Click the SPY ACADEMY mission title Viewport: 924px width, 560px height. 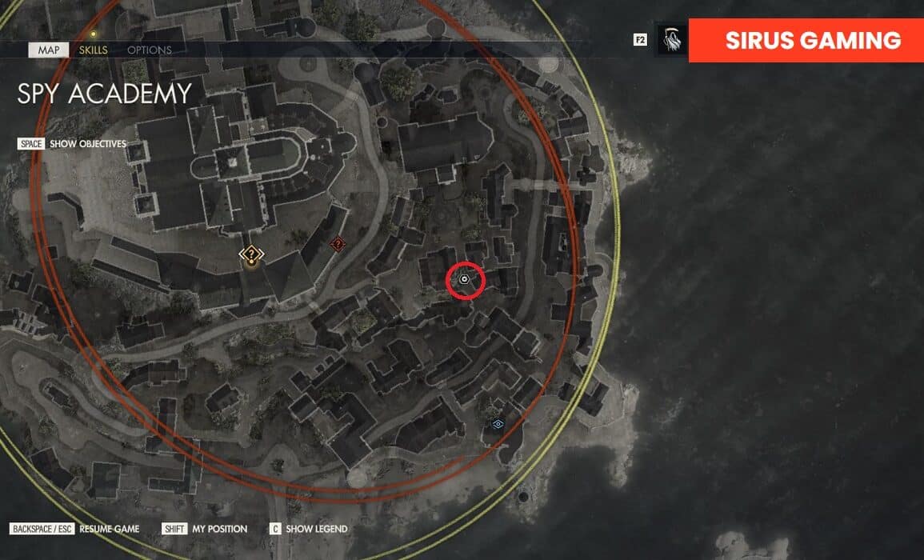click(x=104, y=94)
